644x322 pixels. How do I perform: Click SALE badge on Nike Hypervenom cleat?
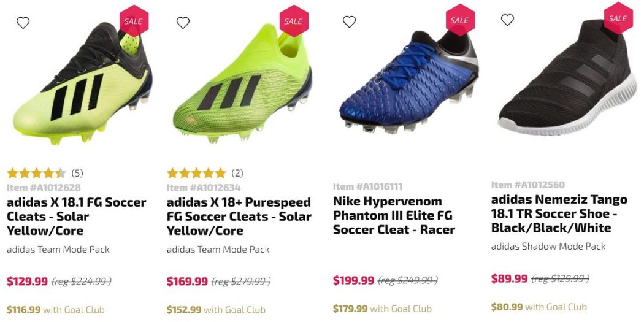(460, 20)
